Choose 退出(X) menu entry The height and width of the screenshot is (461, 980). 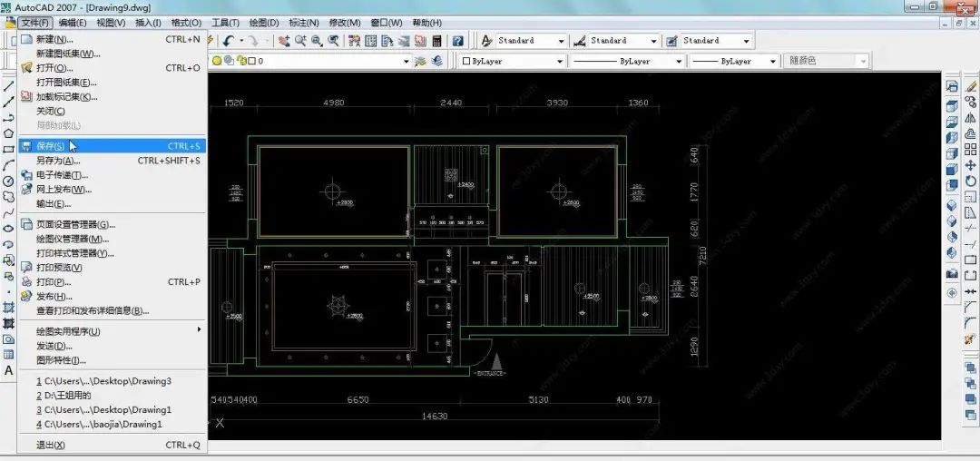(x=113, y=445)
